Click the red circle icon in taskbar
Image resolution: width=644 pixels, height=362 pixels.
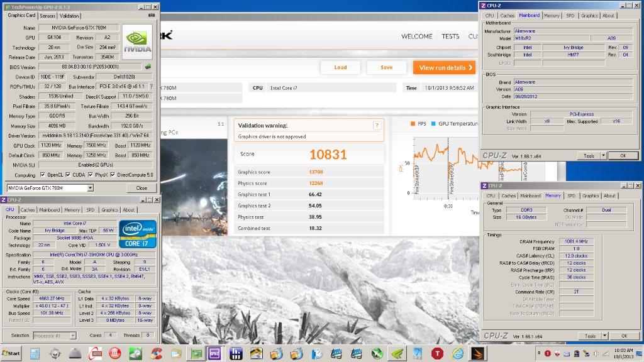(x=115, y=353)
